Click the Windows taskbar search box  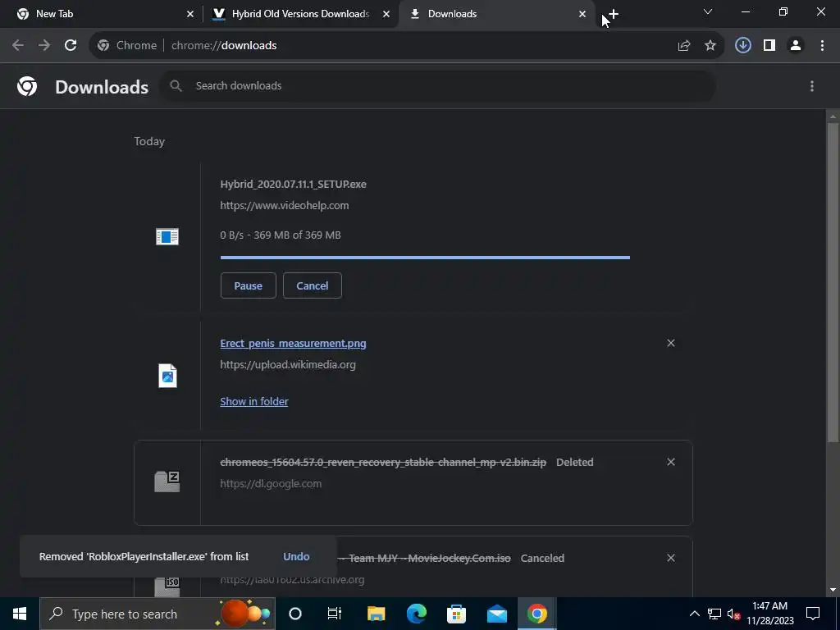(157, 614)
